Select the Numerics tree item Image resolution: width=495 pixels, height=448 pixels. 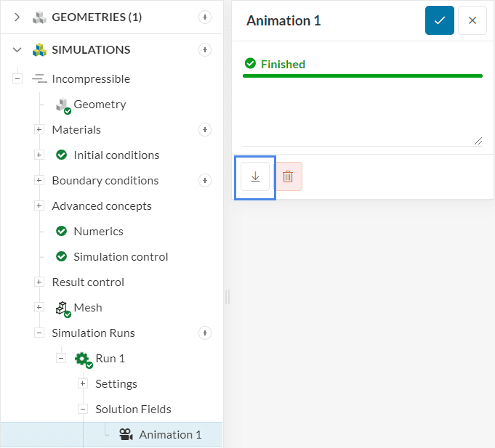(x=98, y=232)
